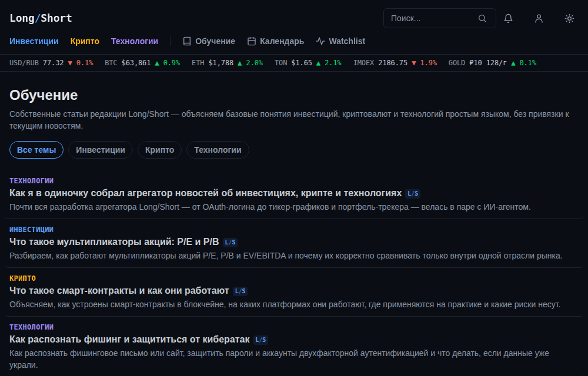Click BTC $63,861 ticker
Image resolution: width=588 pixels, height=376 pixels.
142,63
